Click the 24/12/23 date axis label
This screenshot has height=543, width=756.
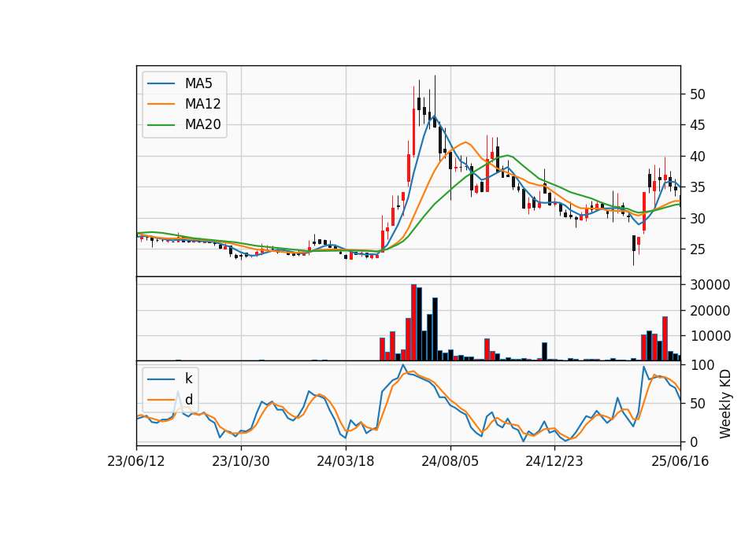tap(554, 461)
